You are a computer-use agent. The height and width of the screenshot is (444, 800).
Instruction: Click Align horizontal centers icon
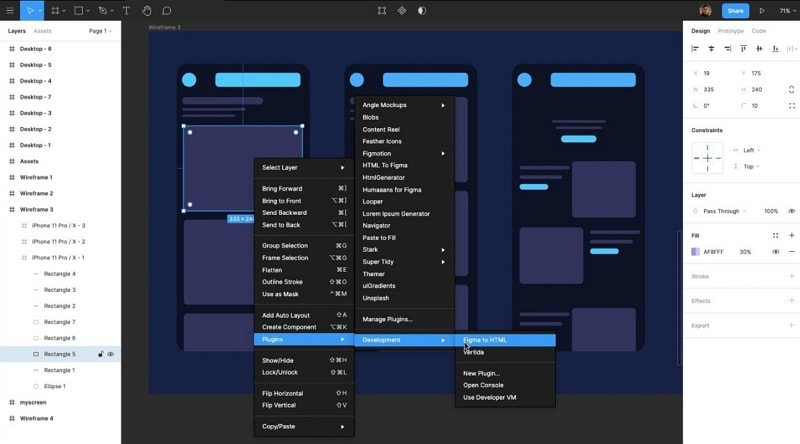[x=711, y=48]
